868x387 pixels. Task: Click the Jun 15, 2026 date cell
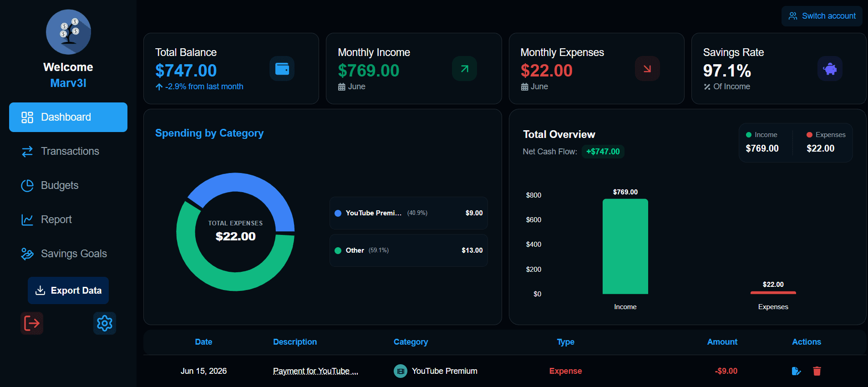[203, 371]
